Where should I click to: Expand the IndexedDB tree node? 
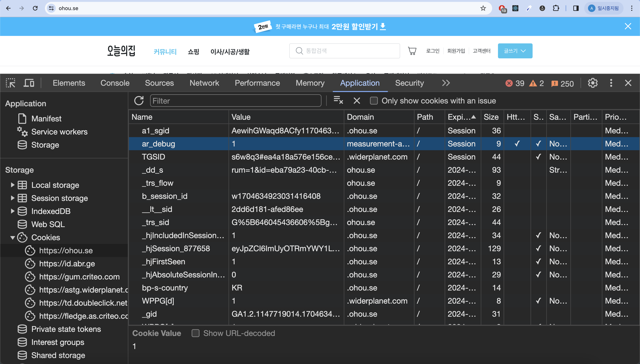[13, 211]
